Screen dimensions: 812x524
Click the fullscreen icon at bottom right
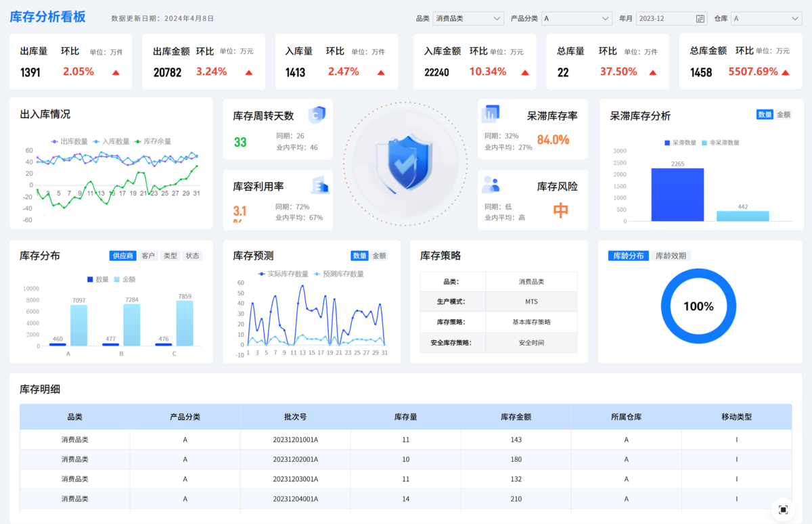784,510
